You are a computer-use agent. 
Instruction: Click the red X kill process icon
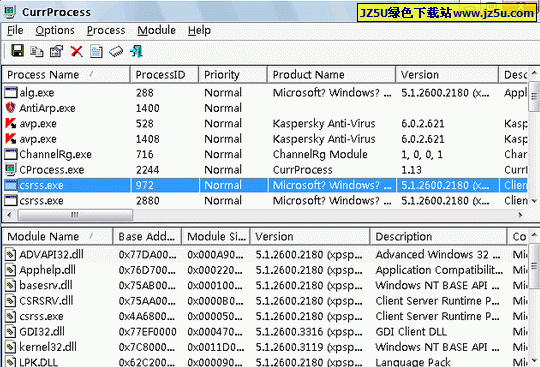pos(76,51)
